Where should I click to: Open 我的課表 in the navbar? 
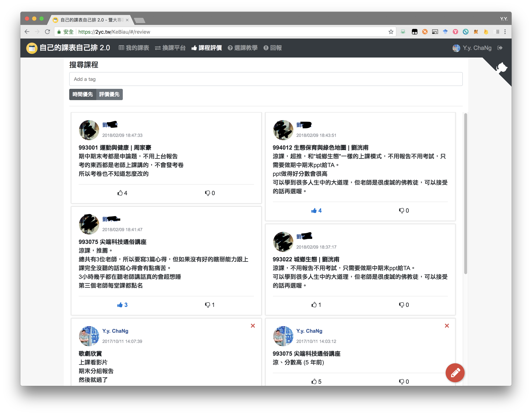pyautogui.click(x=134, y=48)
